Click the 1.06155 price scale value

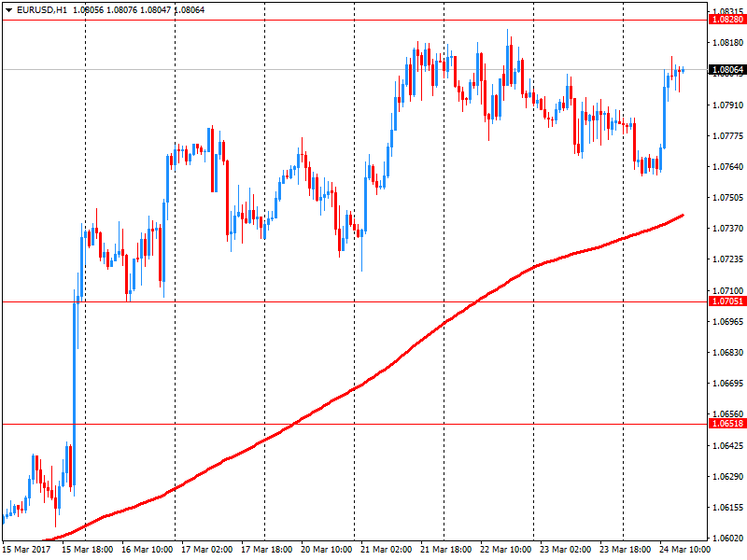click(x=727, y=508)
